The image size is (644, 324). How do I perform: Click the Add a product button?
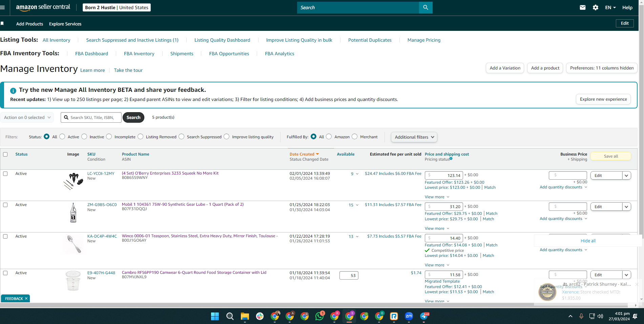pos(545,68)
